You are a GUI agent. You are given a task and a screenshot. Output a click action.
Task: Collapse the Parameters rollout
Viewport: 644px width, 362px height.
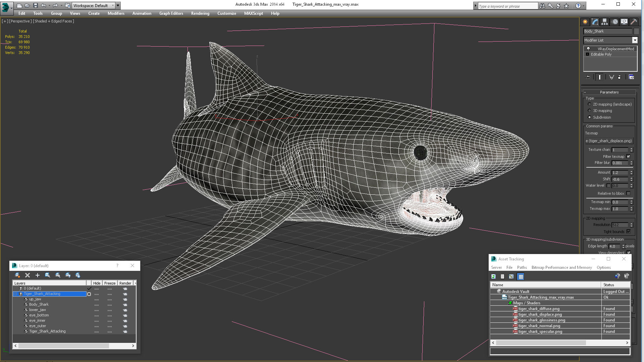click(x=609, y=92)
